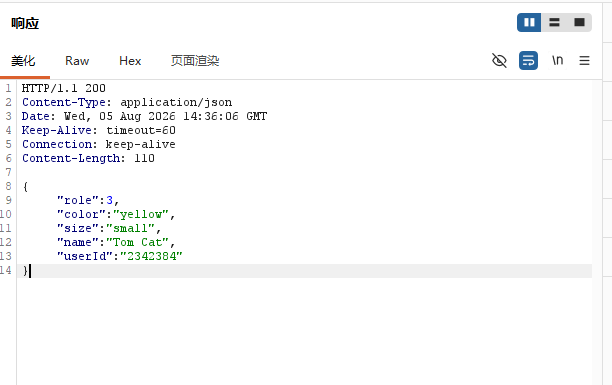
Task: Click the HTTP/1.1 200 status line
Action: 64,88
